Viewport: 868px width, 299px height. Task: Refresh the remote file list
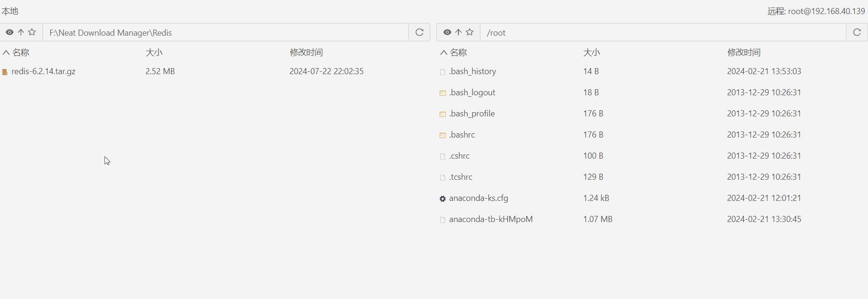[x=857, y=32]
